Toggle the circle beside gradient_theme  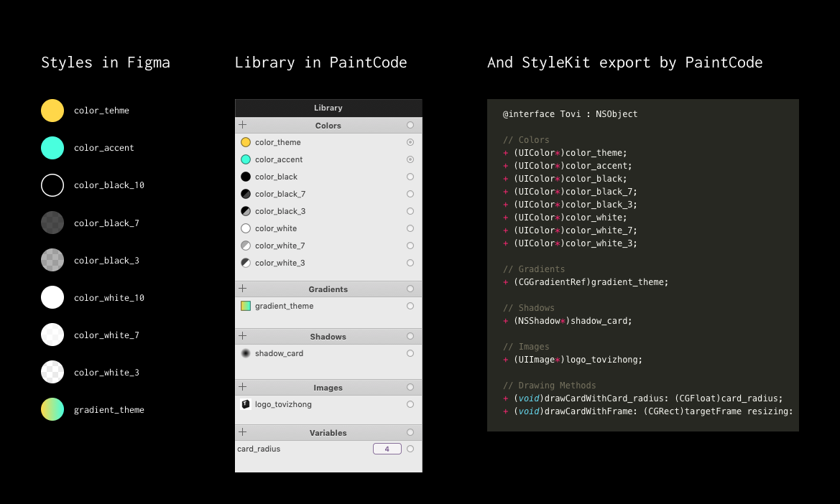coord(410,306)
